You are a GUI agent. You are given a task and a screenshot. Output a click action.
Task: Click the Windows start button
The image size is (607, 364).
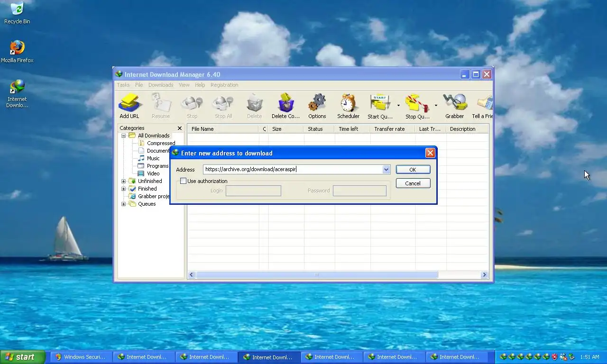point(23,357)
